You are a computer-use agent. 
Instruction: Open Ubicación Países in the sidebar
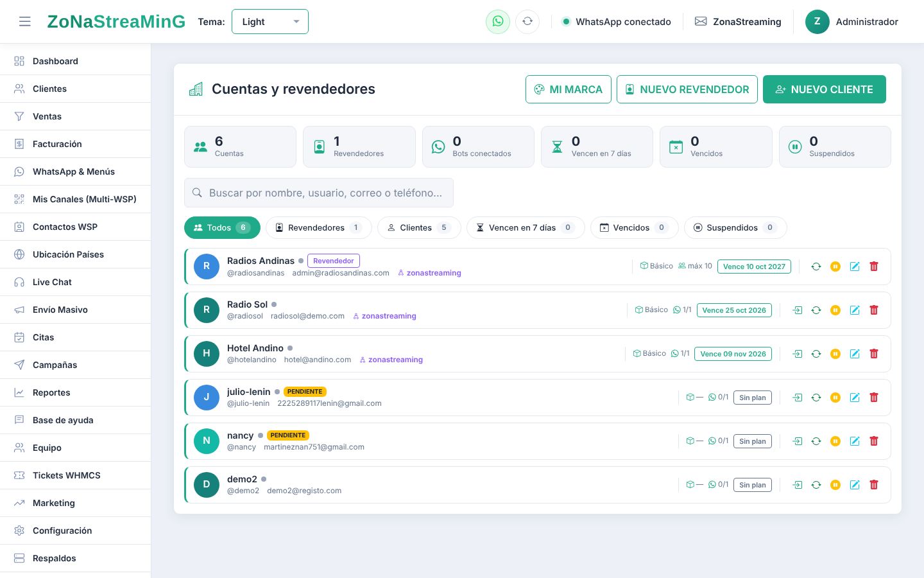[76, 254]
